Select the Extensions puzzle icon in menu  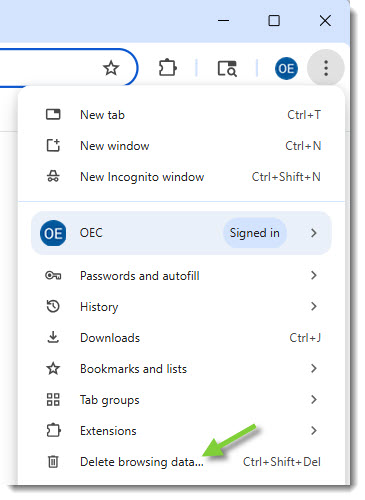(x=53, y=430)
